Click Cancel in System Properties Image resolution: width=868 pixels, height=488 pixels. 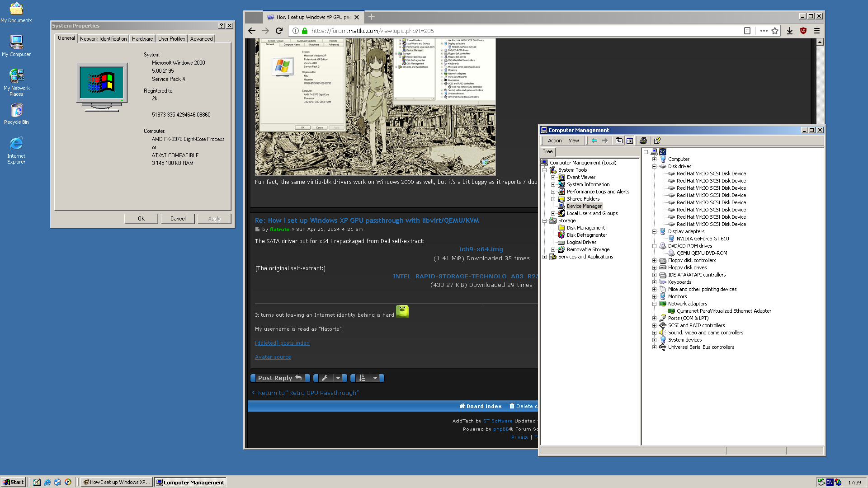[178, 219]
